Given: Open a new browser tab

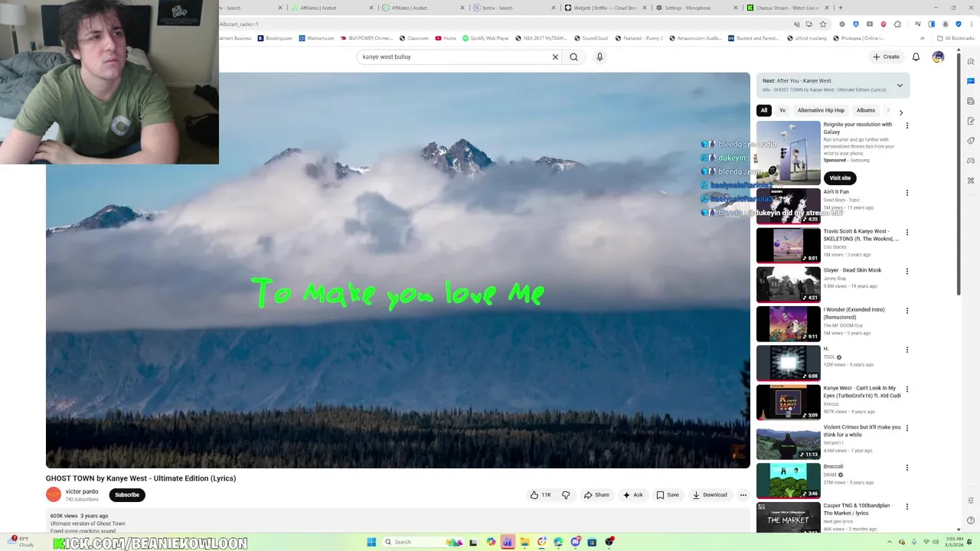Looking at the screenshot, I should (x=841, y=8).
